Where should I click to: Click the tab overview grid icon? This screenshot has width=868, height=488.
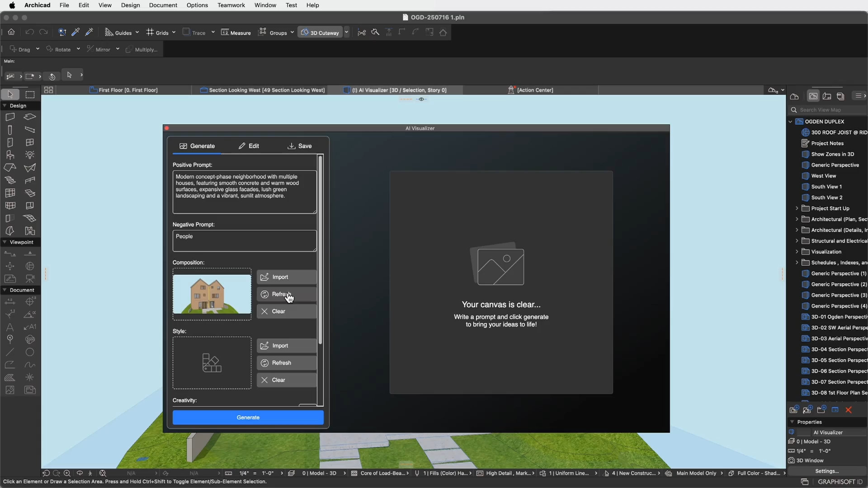(48, 90)
